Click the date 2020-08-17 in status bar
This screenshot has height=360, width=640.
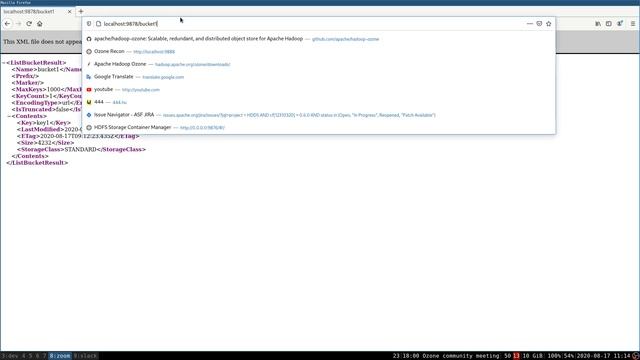(594, 356)
